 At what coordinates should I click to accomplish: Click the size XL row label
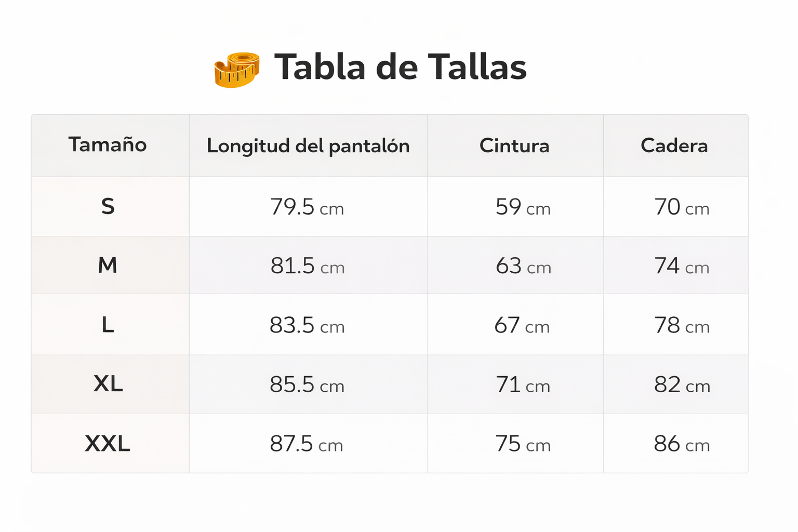[x=108, y=384]
